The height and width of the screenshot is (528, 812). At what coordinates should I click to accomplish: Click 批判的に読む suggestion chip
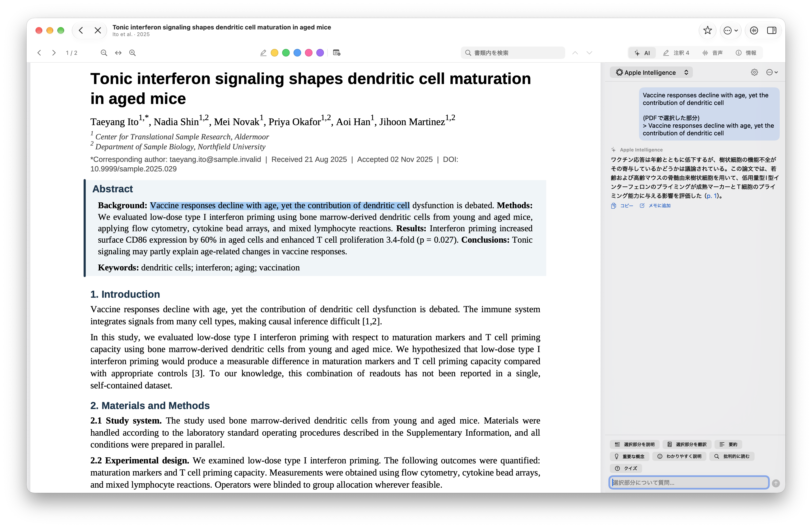pyautogui.click(x=732, y=456)
